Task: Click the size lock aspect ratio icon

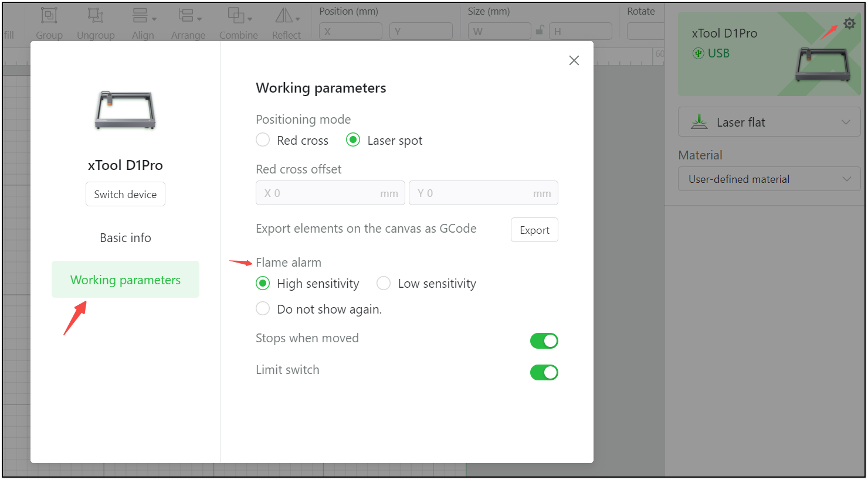Action: pyautogui.click(x=540, y=30)
